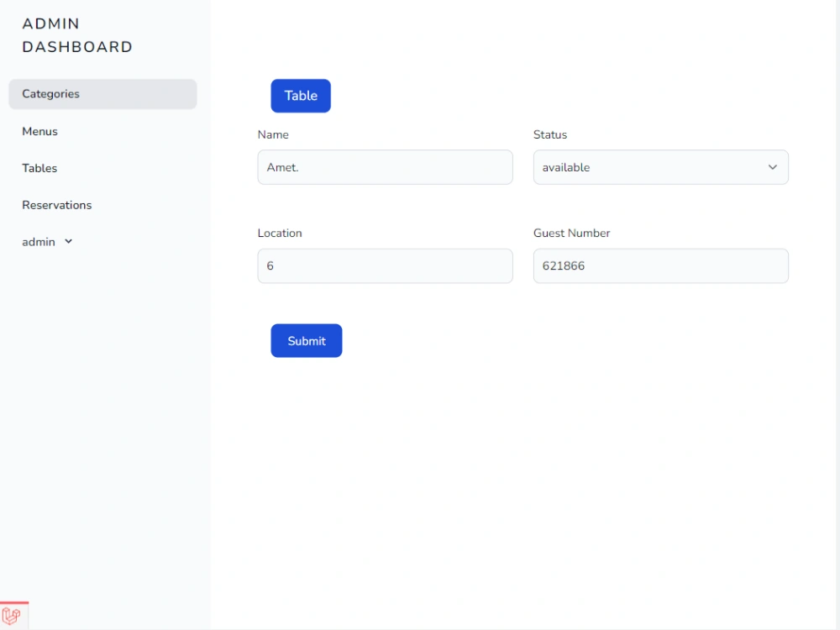Click the Table button
840x630 pixels.
point(300,95)
